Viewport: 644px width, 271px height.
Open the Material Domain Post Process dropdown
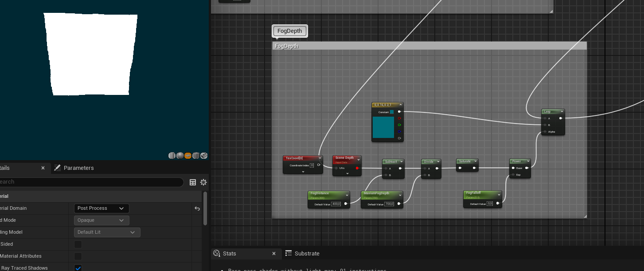(x=101, y=208)
